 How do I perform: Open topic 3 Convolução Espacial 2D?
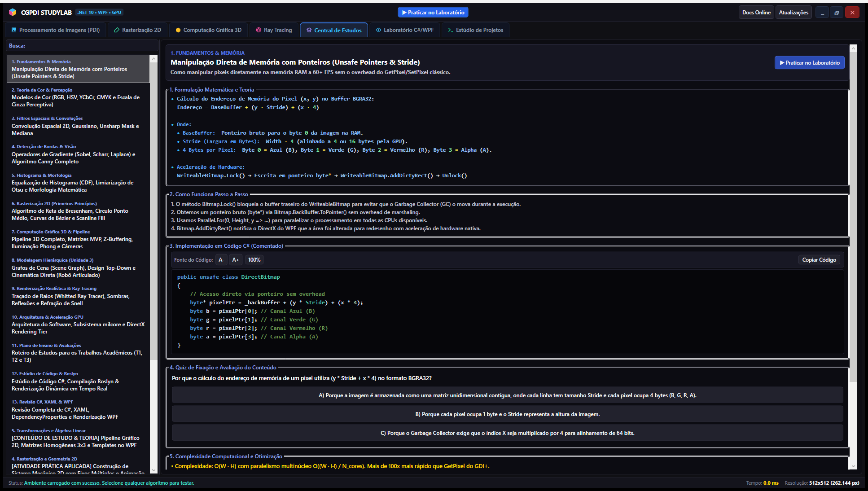point(78,126)
